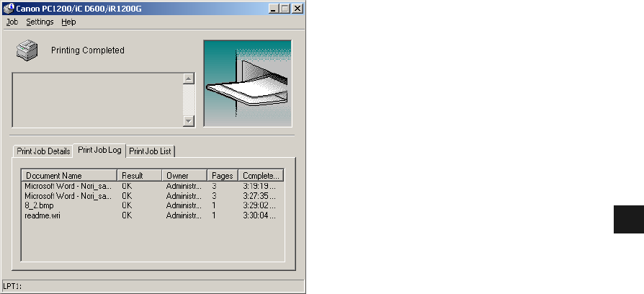Minimize the Canon status window

click(274, 8)
